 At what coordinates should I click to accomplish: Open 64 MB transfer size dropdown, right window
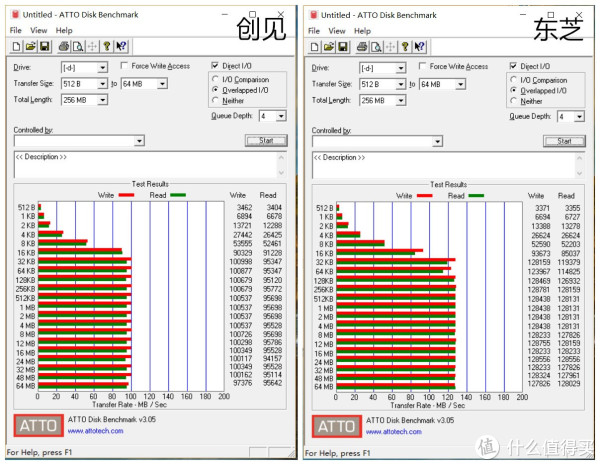pyautogui.click(x=460, y=84)
